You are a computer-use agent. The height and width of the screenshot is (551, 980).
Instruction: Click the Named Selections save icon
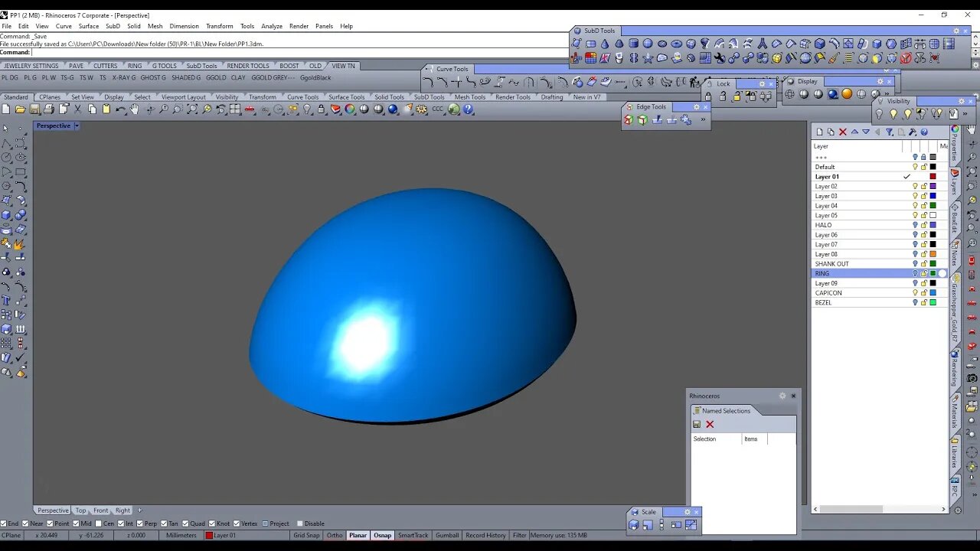click(697, 424)
